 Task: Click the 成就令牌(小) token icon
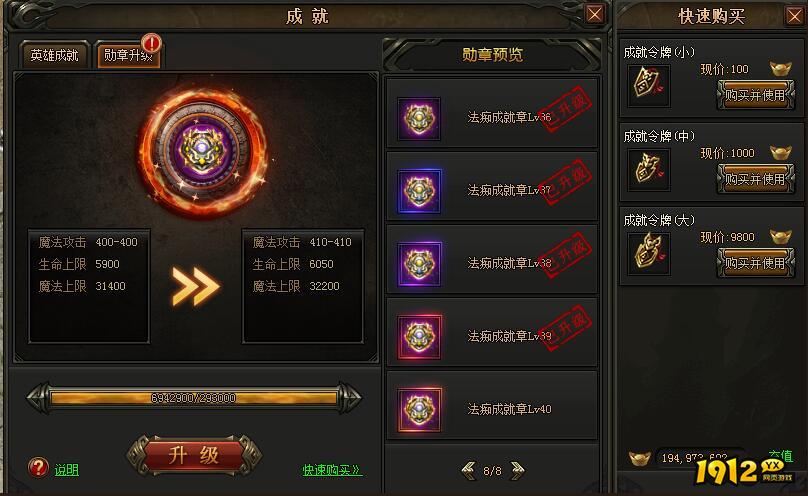pyautogui.click(x=649, y=85)
